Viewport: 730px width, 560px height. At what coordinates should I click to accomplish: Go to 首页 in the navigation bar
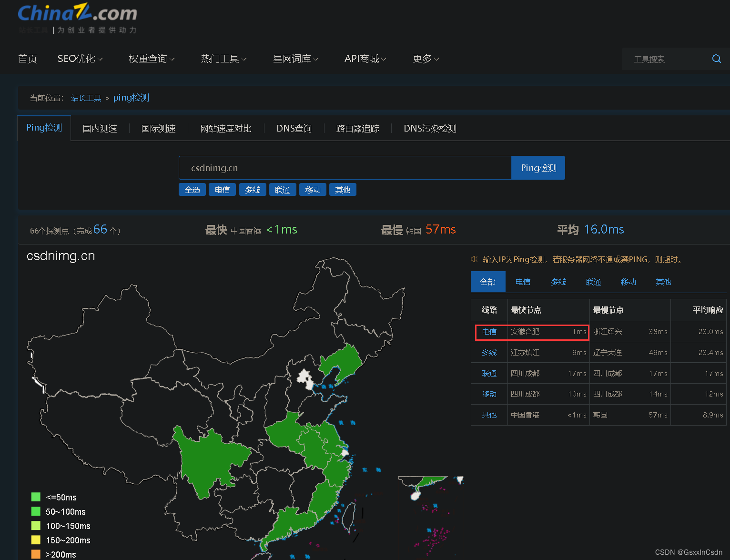pos(28,59)
